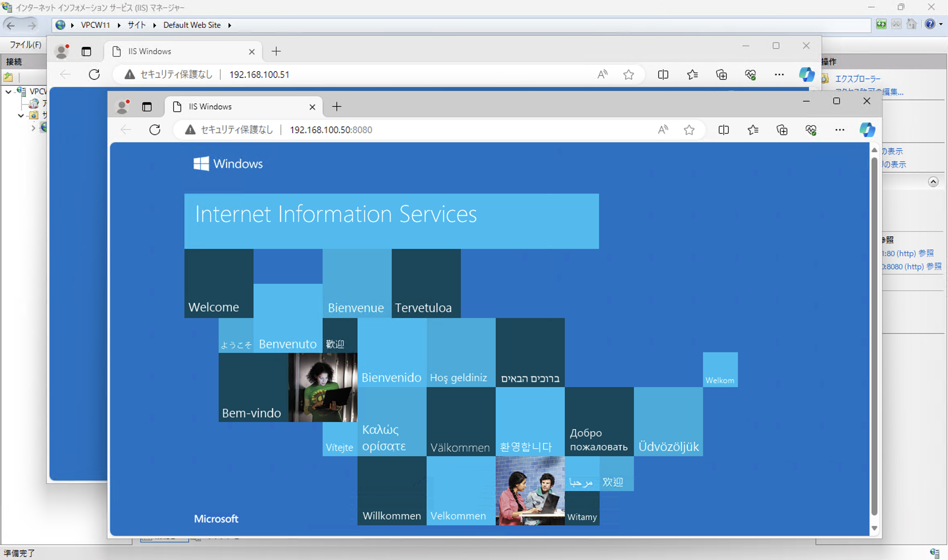The height and width of the screenshot is (560, 948).
Task: Favorite the 192.168.100.51 page star
Action: point(628,74)
